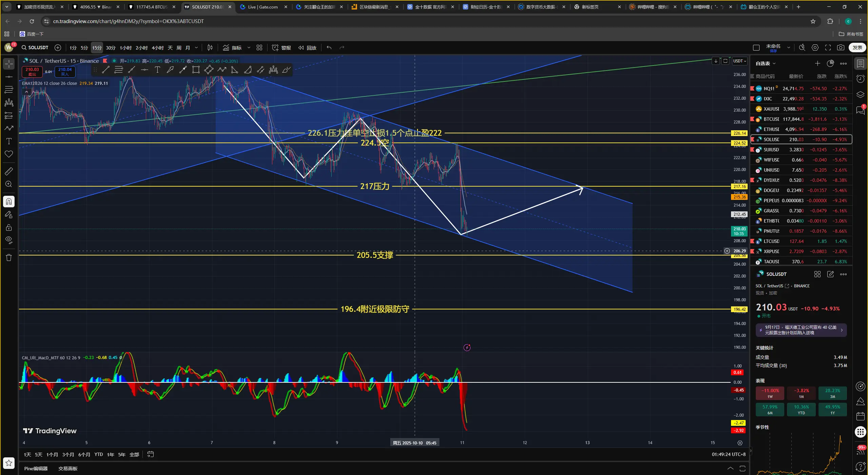Open the candlestick chart style selector
Image resolution: width=868 pixels, height=475 pixels.
[x=210, y=48]
